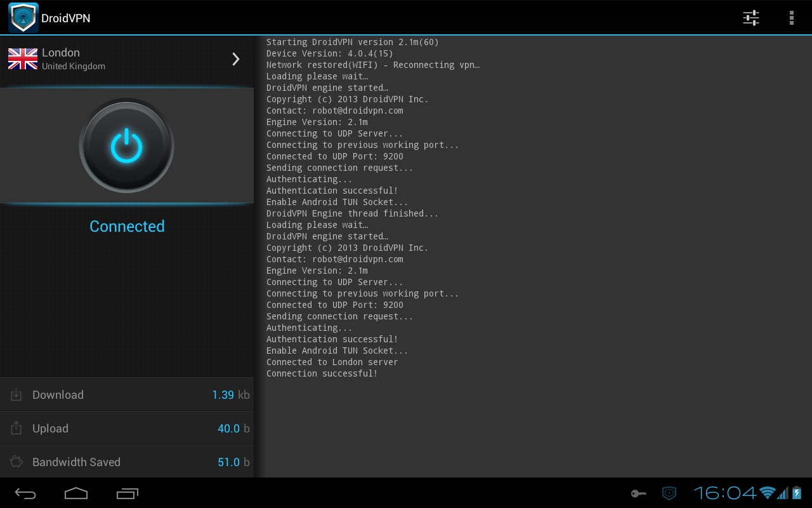This screenshot has width=812, height=508.
Task: Click the battery charging indicator
Action: 797,493
